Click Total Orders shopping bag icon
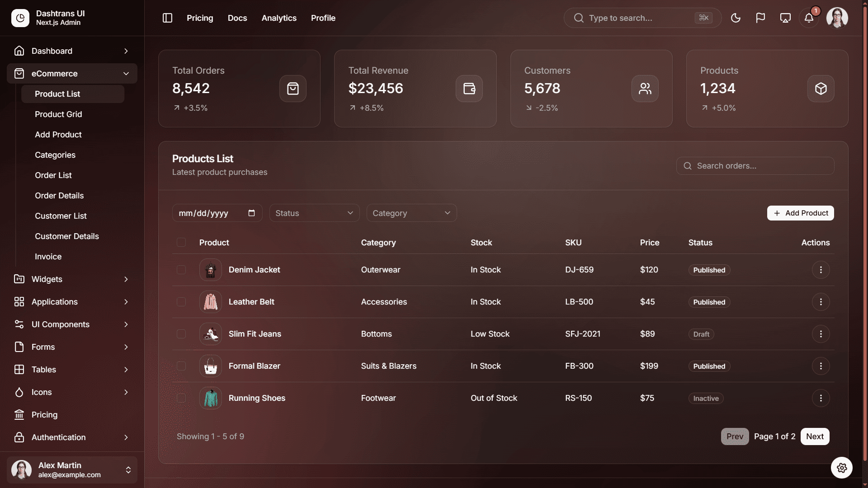Viewport: 868px width, 488px height. (x=293, y=89)
